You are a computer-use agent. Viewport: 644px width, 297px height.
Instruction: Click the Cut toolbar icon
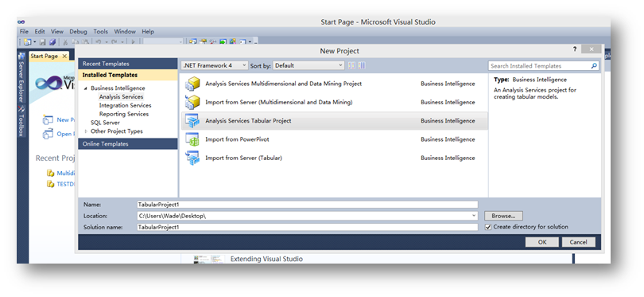[x=65, y=42]
